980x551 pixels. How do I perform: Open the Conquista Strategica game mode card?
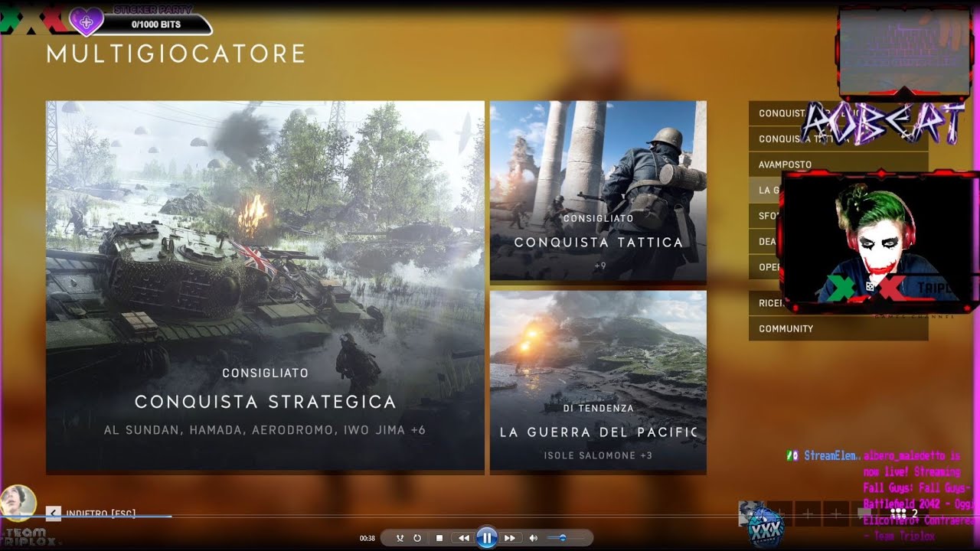pyautogui.click(x=265, y=287)
